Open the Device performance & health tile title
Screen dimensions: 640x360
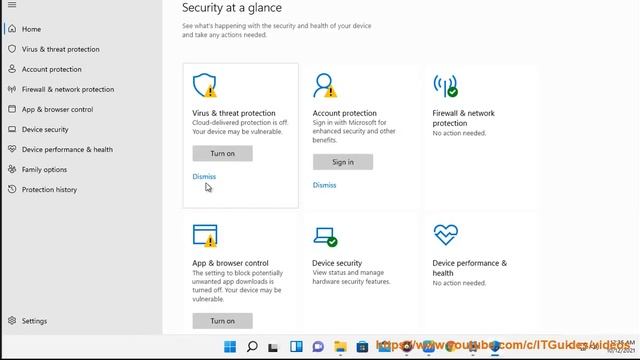(469, 268)
